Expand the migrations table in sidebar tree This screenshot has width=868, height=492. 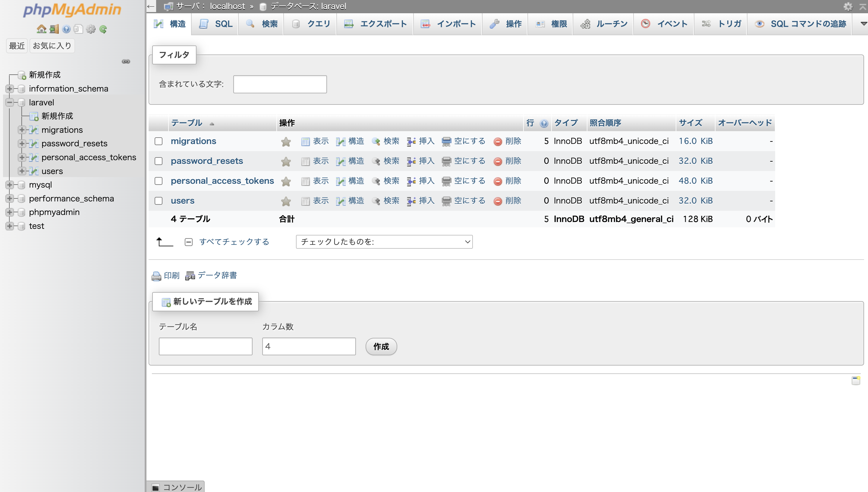(22, 130)
